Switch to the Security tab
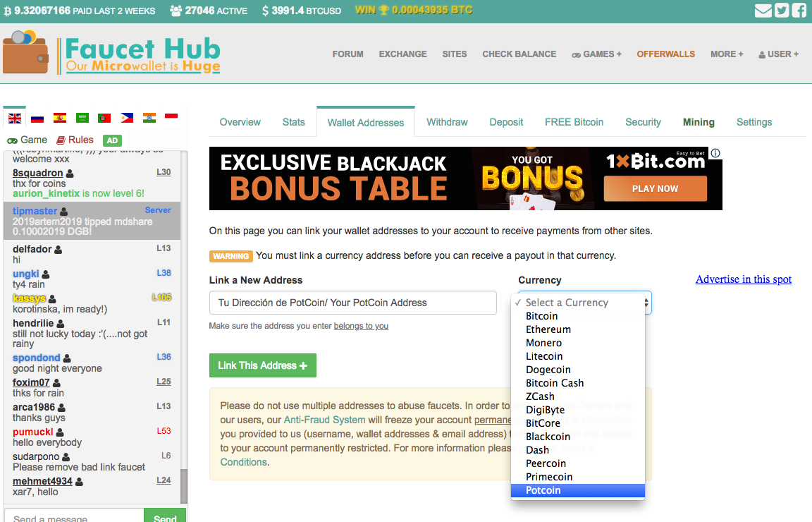Image resolution: width=812 pixels, height=522 pixels. 643,122
